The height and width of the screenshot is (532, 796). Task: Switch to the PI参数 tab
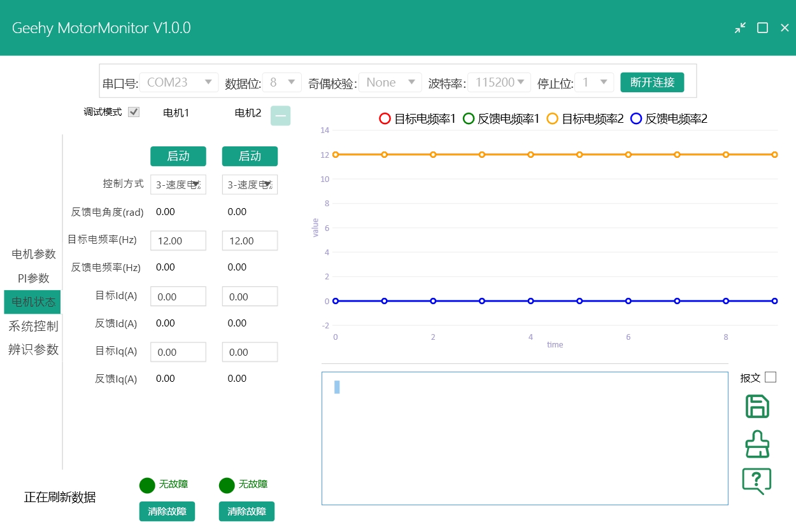click(34, 278)
